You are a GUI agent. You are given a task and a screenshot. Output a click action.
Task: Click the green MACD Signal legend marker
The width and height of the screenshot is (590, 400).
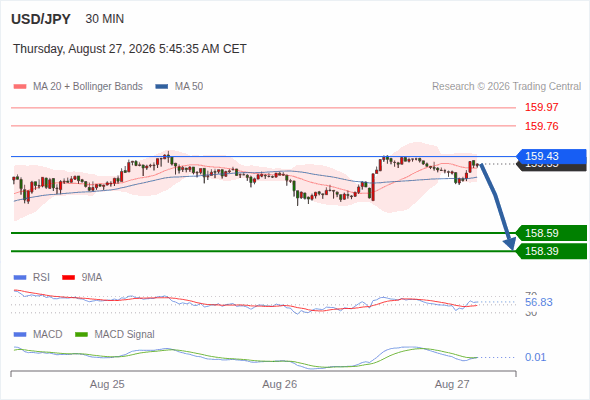[81, 335]
